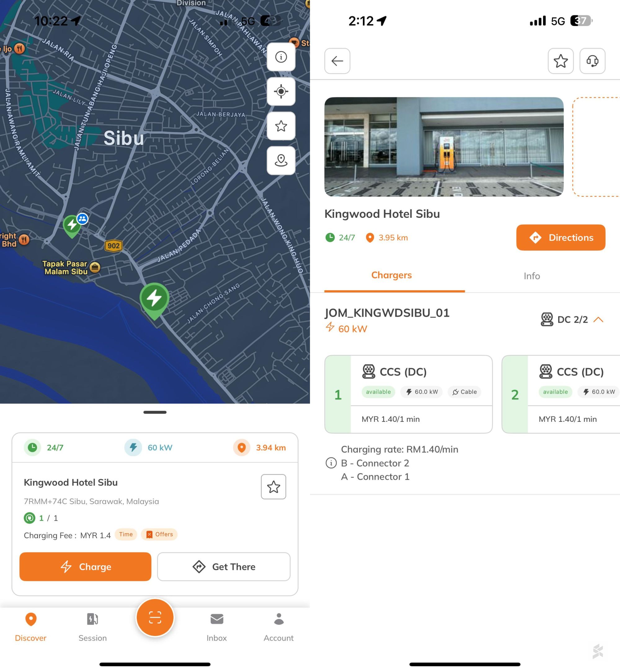Open the QR scan center button
The image size is (620, 672).
pyautogui.click(x=155, y=617)
